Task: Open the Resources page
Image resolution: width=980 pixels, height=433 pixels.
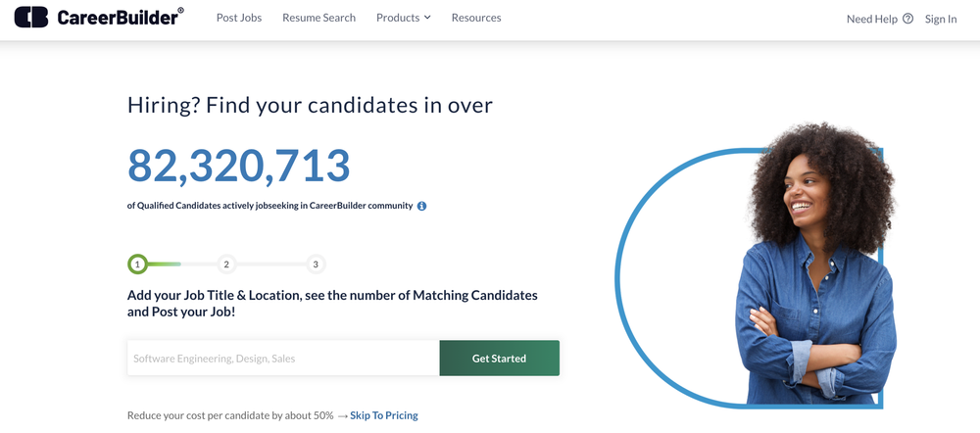Action: 476,18
